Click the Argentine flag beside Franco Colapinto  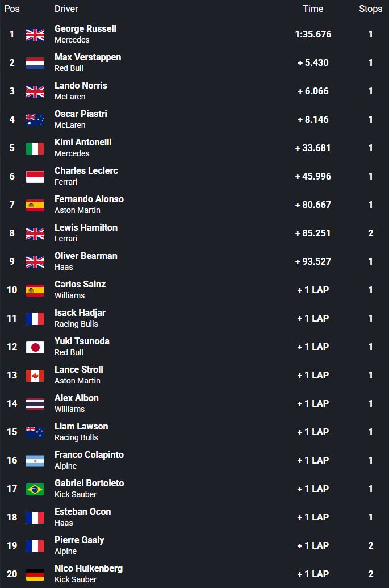[x=35, y=461]
